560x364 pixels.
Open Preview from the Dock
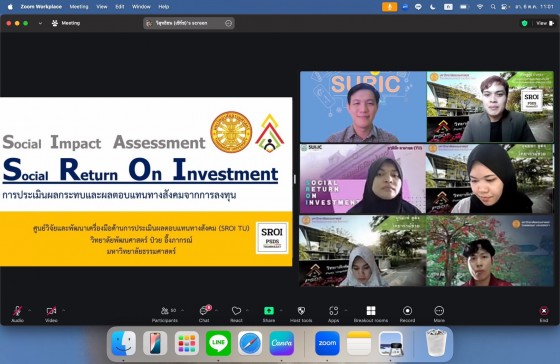(x=391, y=343)
